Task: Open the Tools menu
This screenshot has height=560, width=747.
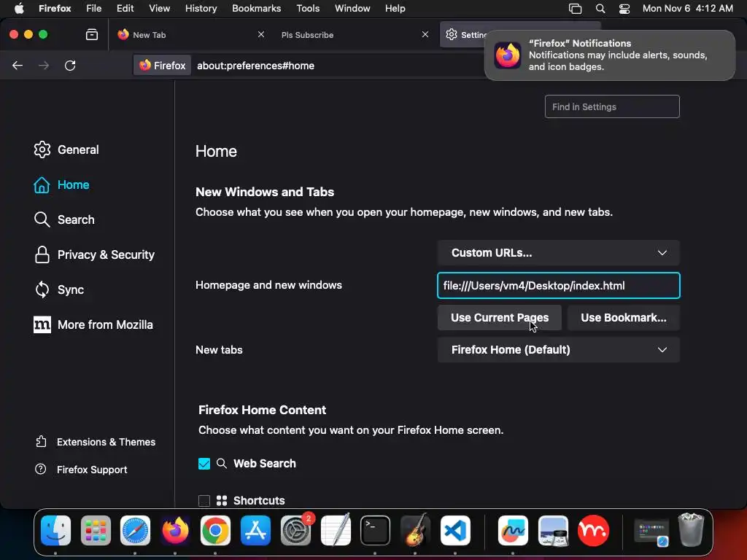Action: pyautogui.click(x=309, y=9)
